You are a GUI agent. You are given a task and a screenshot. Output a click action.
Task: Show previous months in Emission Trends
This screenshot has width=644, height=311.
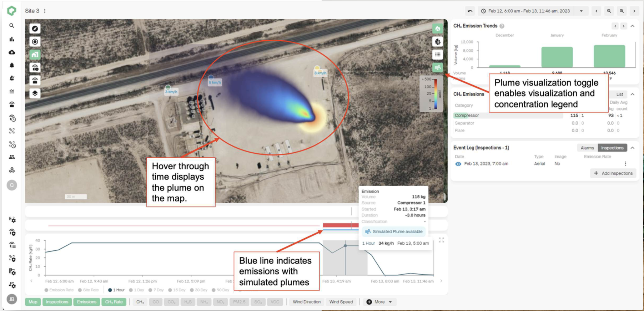point(615,26)
